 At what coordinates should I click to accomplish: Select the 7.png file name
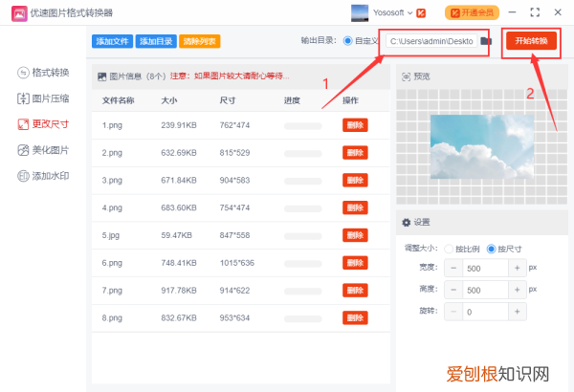point(112,291)
